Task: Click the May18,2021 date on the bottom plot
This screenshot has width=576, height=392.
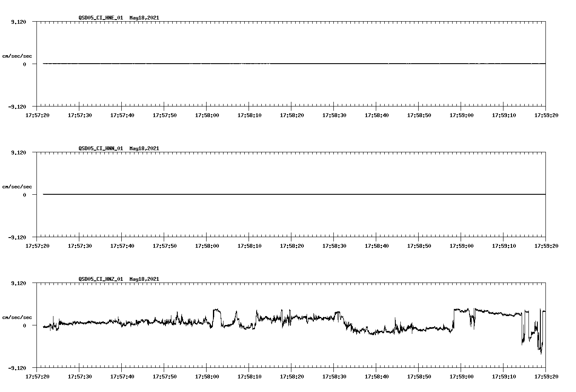Action: coord(144,279)
